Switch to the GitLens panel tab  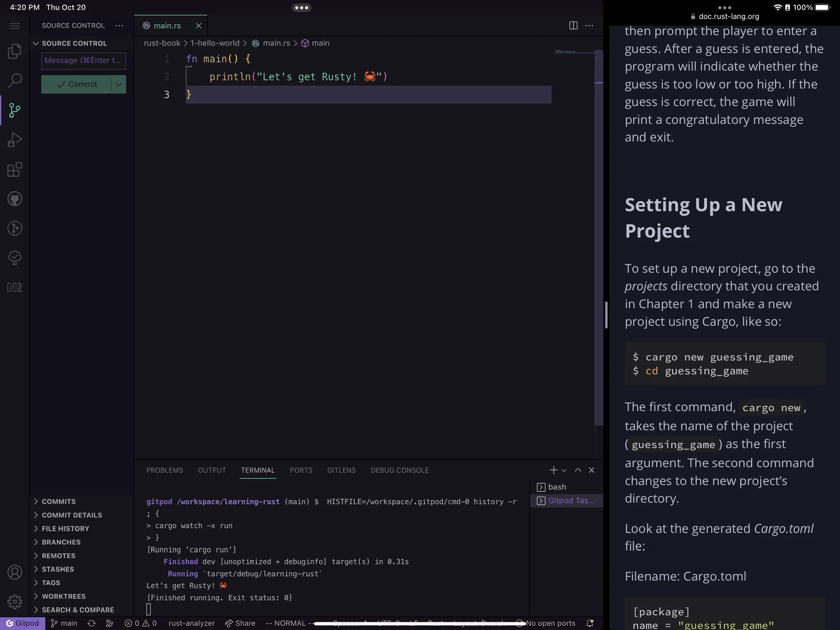(341, 470)
